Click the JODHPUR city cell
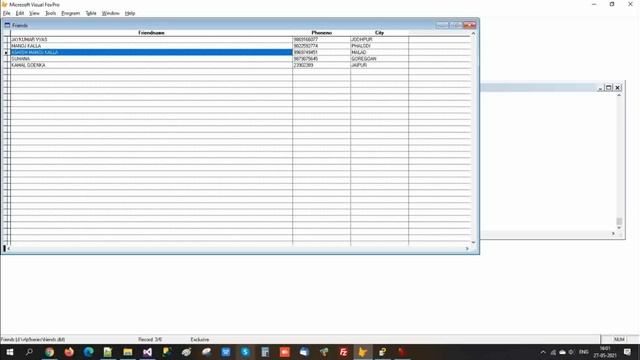The width and height of the screenshot is (640, 360). pos(379,40)
